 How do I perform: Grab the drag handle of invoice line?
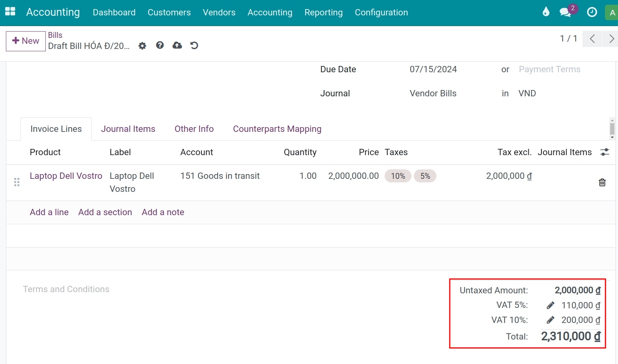(x=17, y=182)
